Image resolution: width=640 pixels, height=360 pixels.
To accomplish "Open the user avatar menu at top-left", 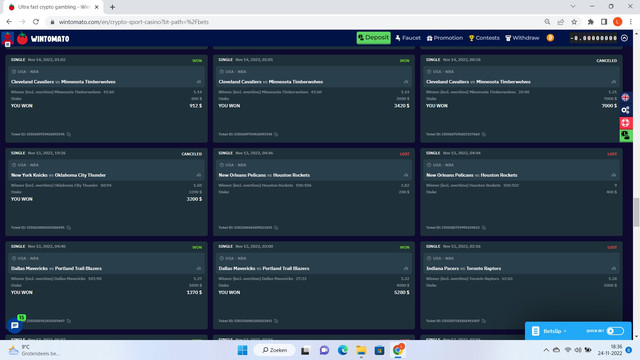I will [x=7, y=39].
